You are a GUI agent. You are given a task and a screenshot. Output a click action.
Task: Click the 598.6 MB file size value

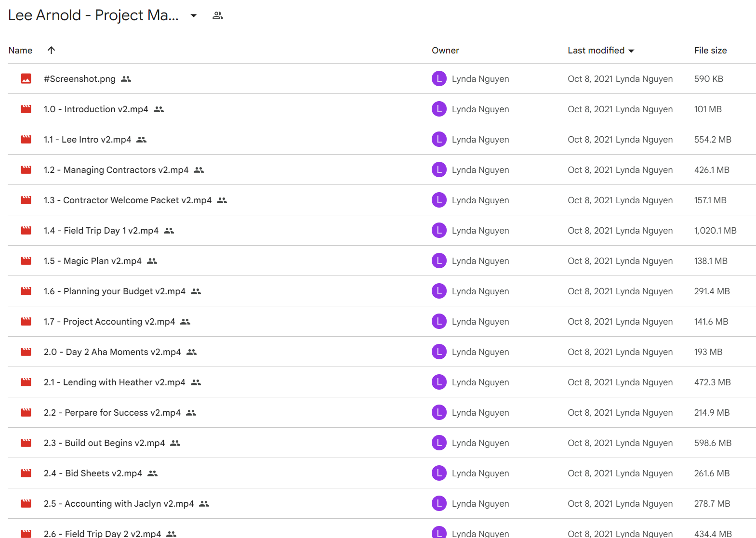[x=713, y=443]
